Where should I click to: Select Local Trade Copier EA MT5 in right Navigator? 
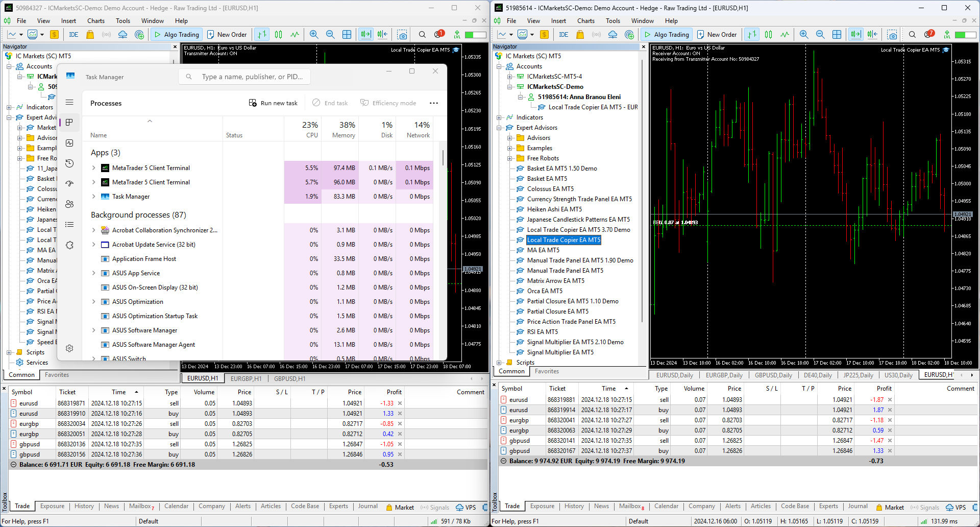click(x=563, y=240)
